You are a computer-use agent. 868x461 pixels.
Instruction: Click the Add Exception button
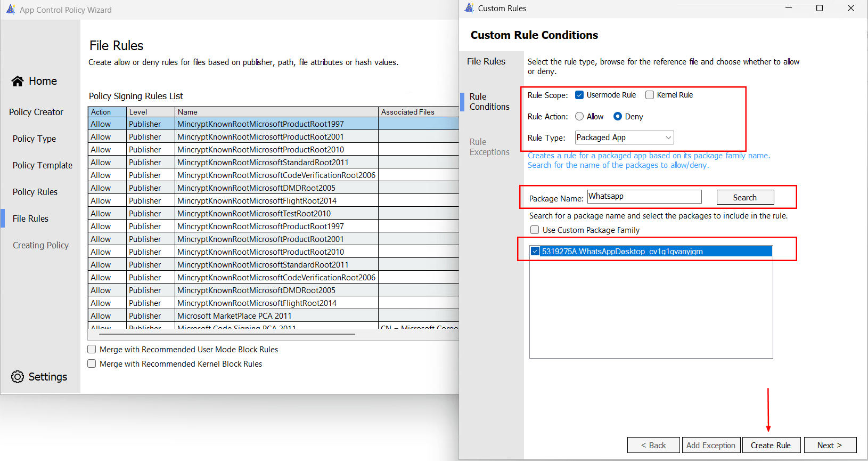pyautogui.click(x=711, y=445)
